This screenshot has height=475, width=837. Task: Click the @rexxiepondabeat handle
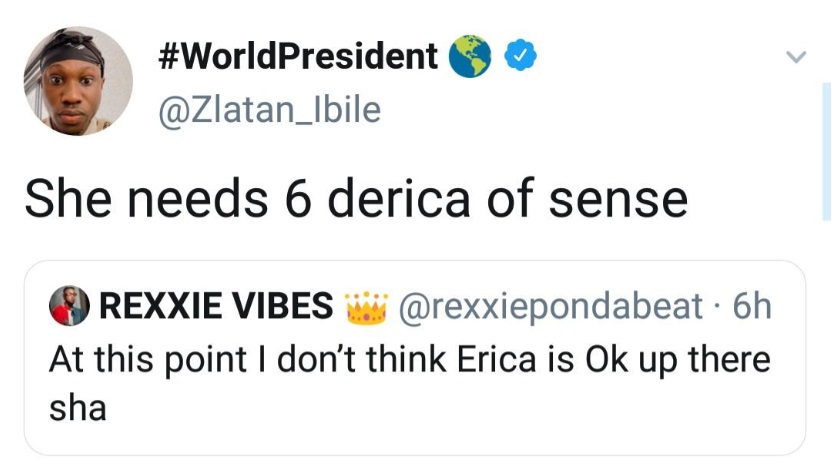click(551, 307)
